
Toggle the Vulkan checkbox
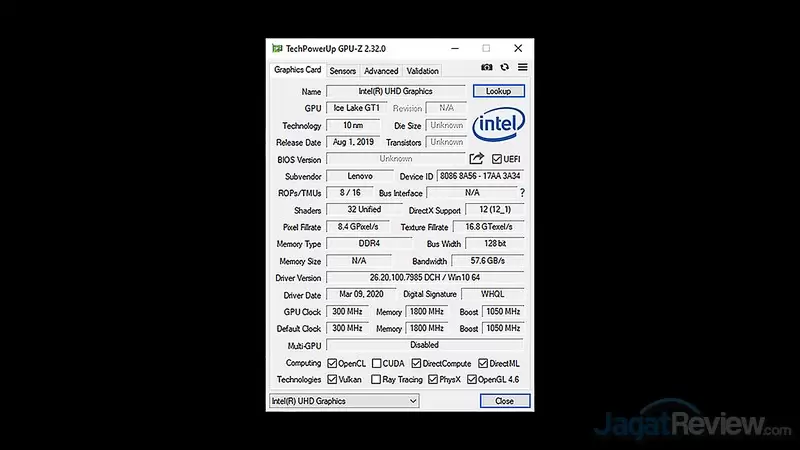click(x=332, y=380)
